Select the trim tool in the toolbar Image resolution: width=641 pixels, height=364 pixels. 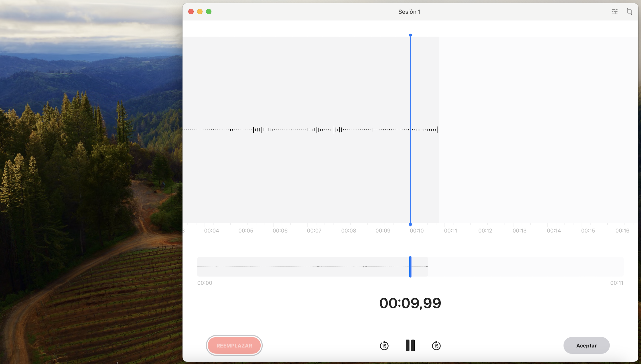(x=629, y=12)
